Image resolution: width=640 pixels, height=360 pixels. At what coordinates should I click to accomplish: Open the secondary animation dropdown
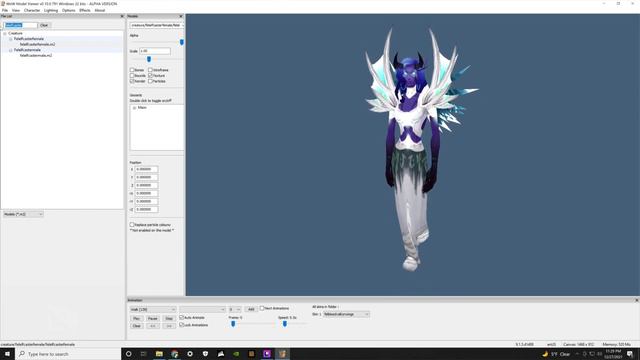202,309
